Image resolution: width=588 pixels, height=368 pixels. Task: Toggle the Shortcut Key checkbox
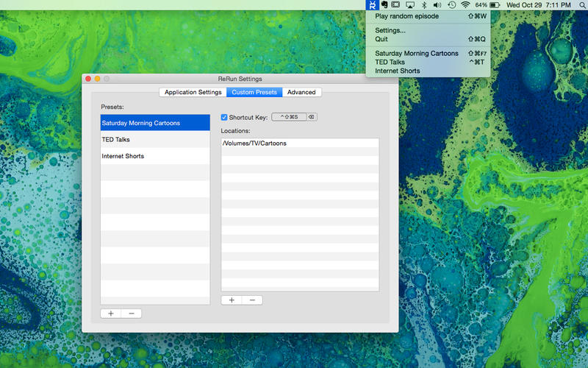pyautogui.click(x=224, y=117)
